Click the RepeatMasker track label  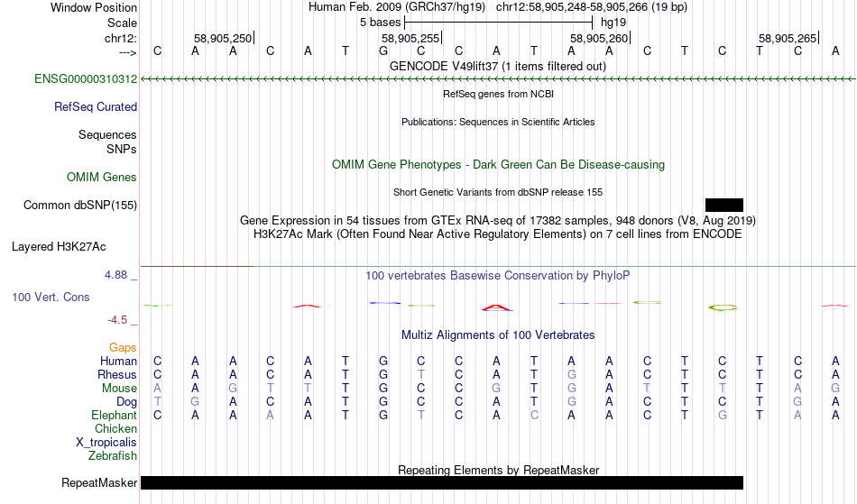tap(99, 482)
